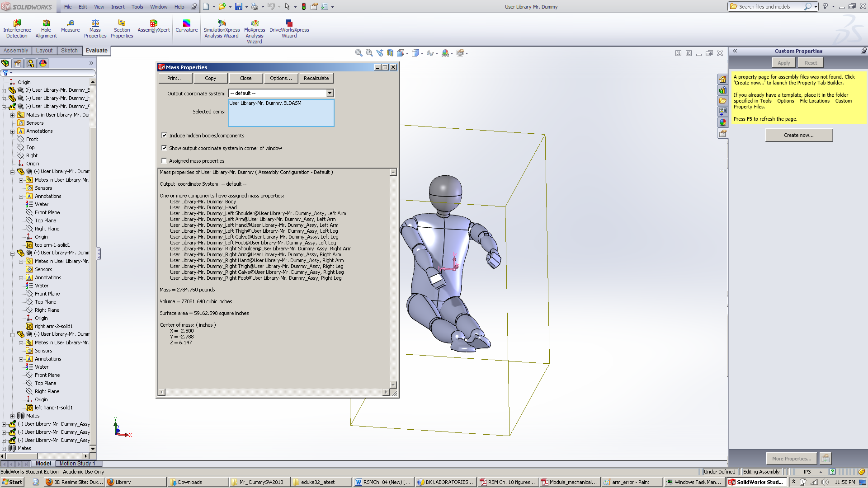This screenshot has height=488, width=868.
Task: Click Zoom to Area icon
Action: click(369, 53)
